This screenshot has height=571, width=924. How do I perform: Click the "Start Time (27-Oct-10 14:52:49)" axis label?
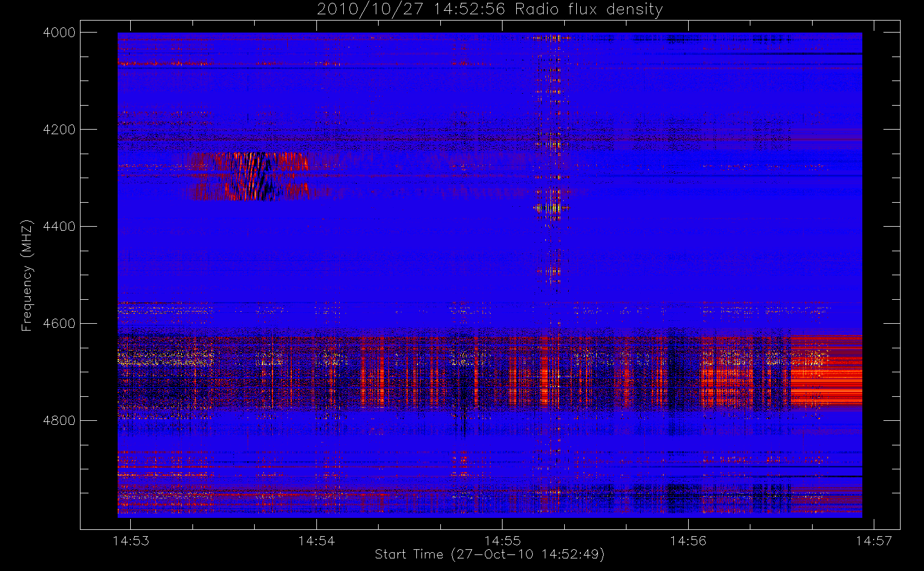click(x=489, y=554)
